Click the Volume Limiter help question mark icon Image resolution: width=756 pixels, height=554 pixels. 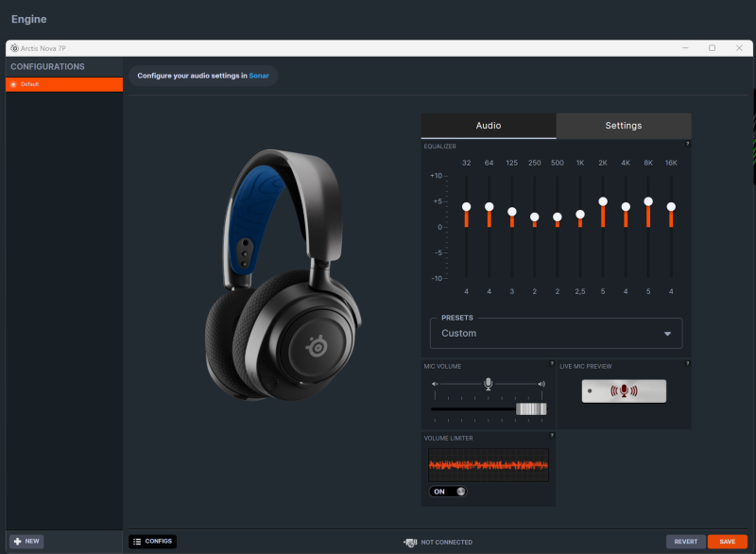(552, 436)
